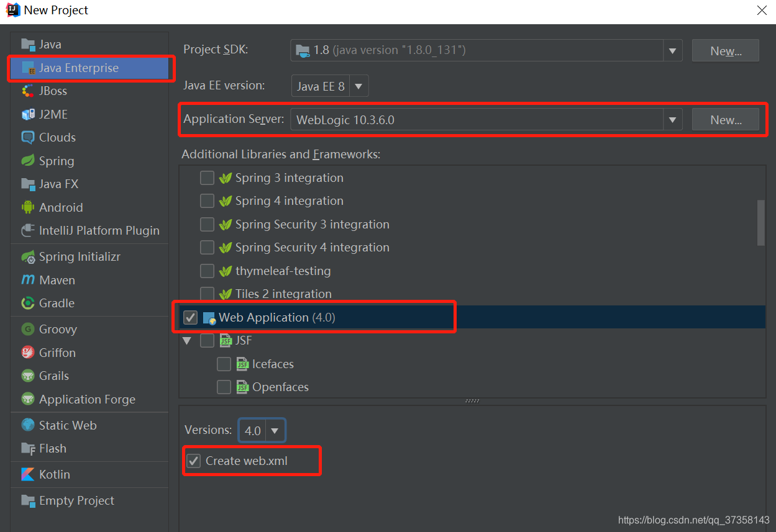The image size is (776, 532).
Task: Click the Clouds icon
Action: (28, 138)
